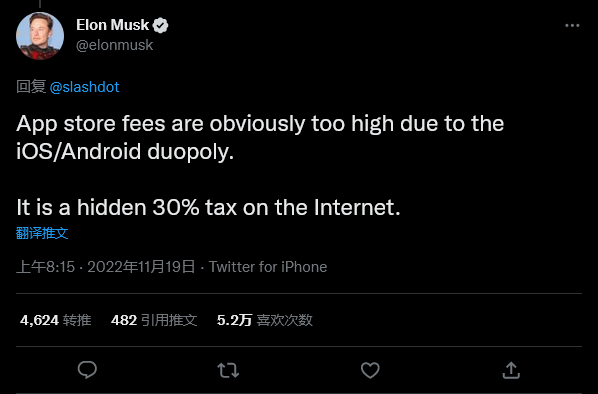
Task: Open the Elon Musk display name
Action: pos(113,25)
